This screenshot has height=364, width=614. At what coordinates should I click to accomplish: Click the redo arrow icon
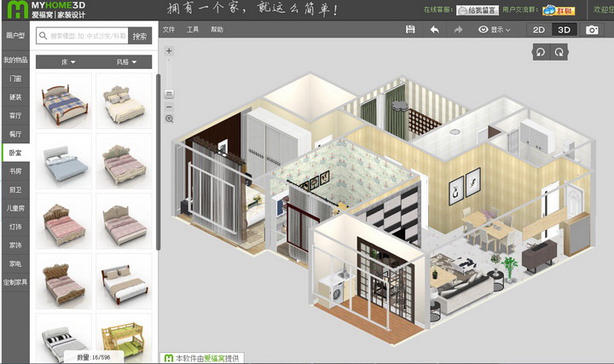(x=458, y=30)
